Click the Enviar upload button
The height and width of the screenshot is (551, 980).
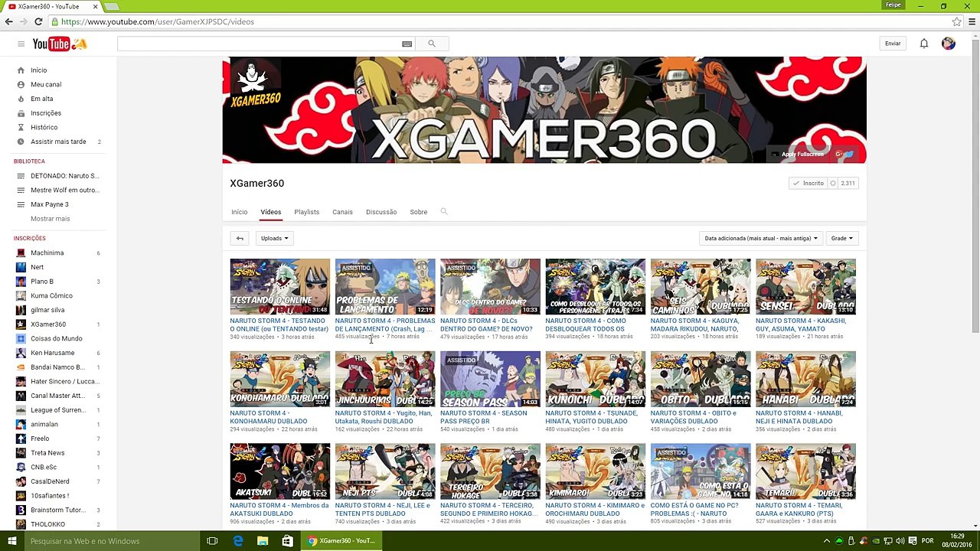[x=893, y=44]
